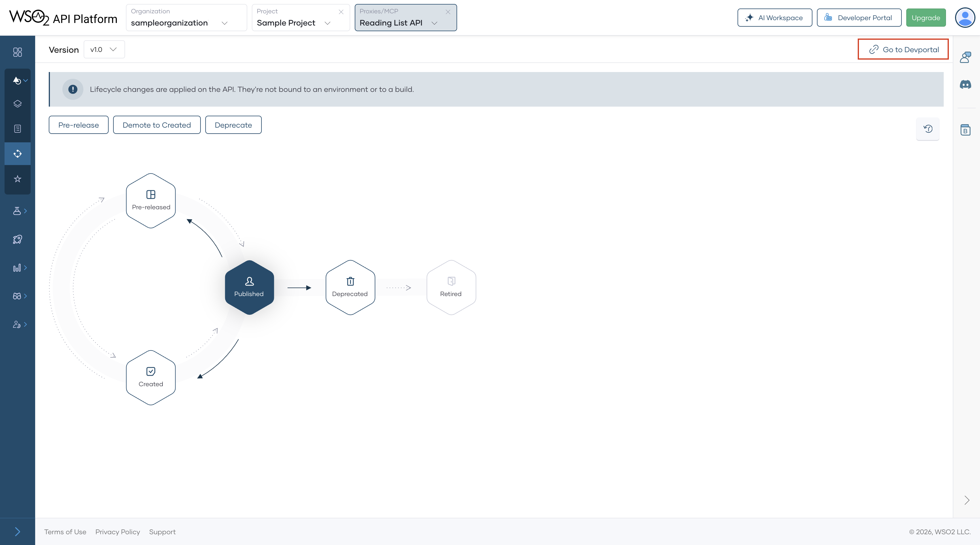Expand the left sidebar with bottom chevron

click(18, 531)
